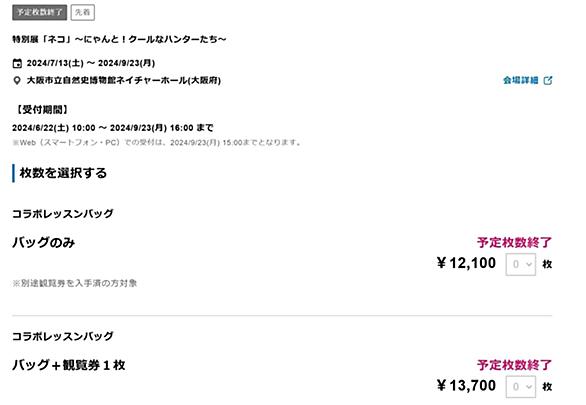This screenshot has width=586, height=405.
Task: Click the external link icon after 会場詳細
Action: pyautogui.click(x=548, y=80)
